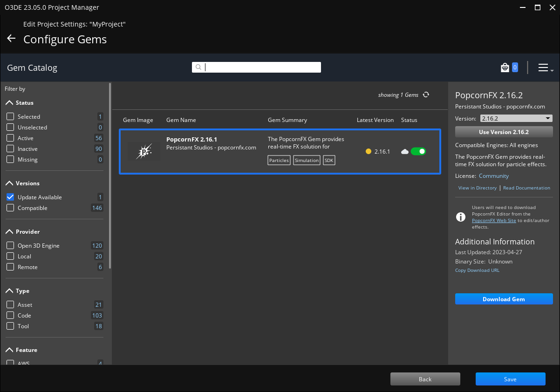The image size is (560, 392).
Task: Click the magnifier icon in the search box
Action: [198, 68]
